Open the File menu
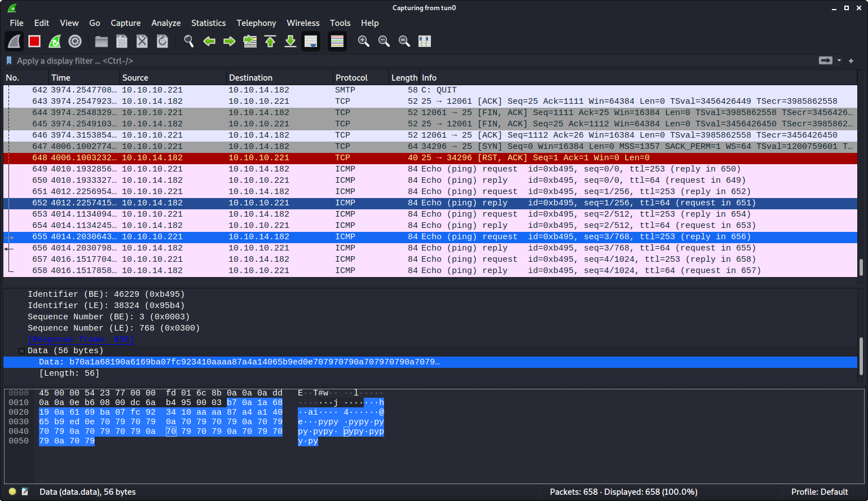 (17, 23)
